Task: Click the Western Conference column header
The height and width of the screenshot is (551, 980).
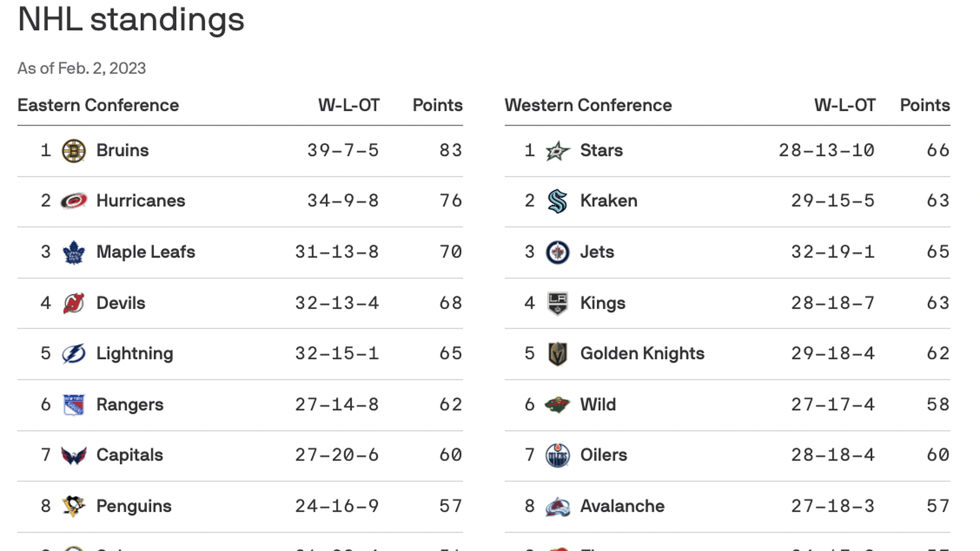Action: tap(588, 105)
